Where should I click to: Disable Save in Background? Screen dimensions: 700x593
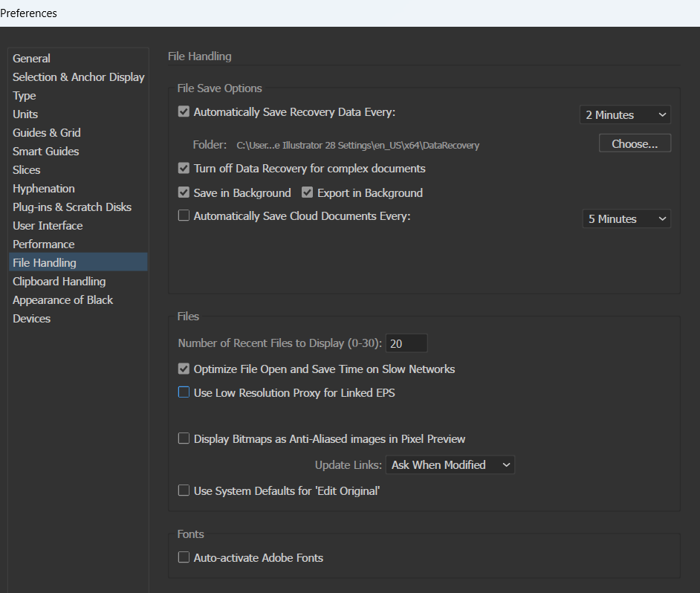(x=184, y=192)
